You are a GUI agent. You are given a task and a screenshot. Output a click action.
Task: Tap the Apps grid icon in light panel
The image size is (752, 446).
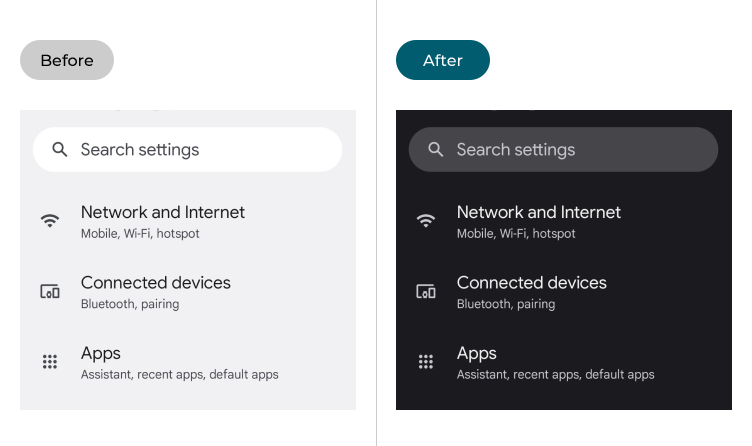(x=50, y=362)
